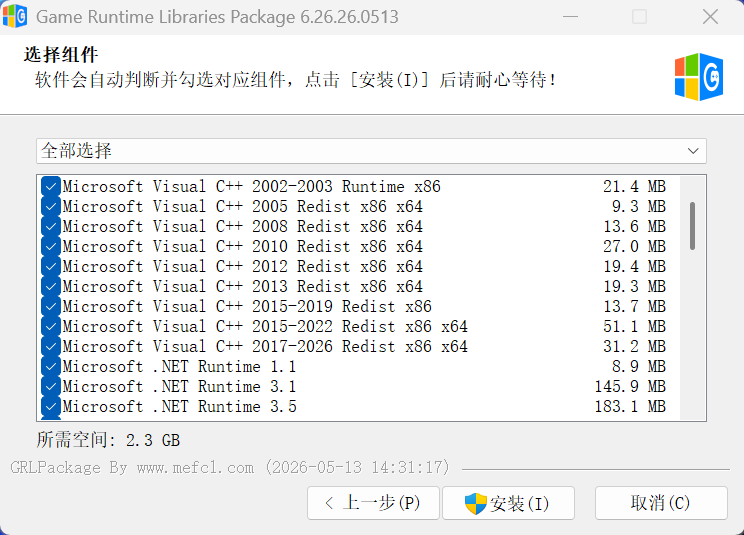Screen dimensions: 744x535
Task: Toggle .NET Runtime 3.1 checkbox
Action: tap(51, 387)
